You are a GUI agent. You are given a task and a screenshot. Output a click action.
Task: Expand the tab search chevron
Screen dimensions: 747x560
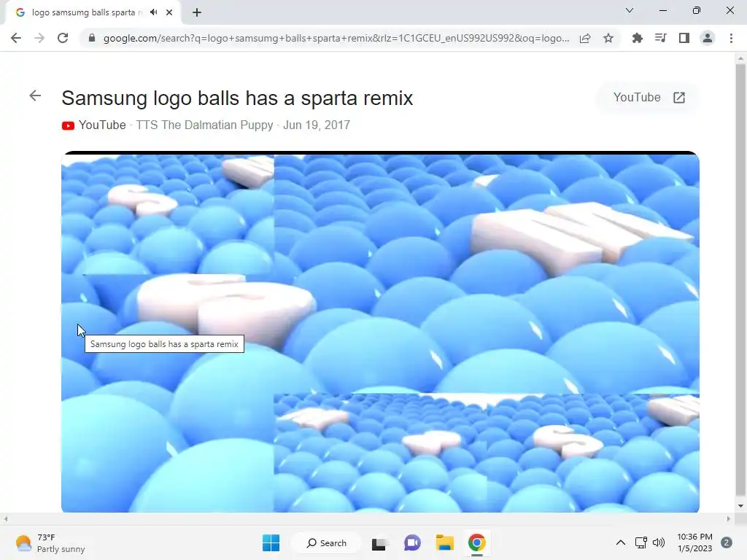[x=630, y=10]
